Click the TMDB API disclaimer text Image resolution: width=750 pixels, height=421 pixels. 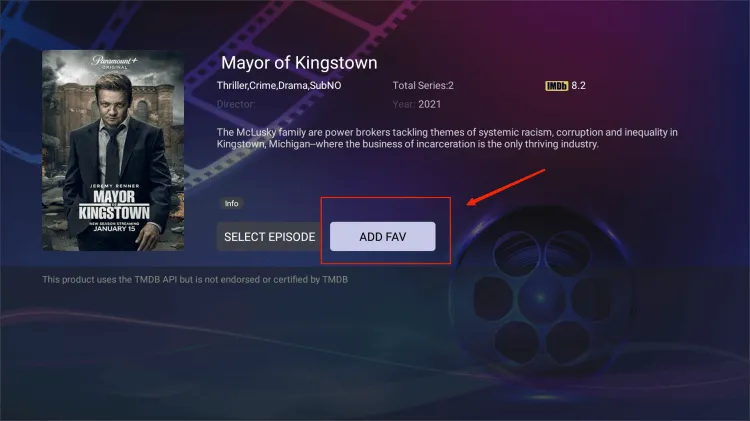195,279
